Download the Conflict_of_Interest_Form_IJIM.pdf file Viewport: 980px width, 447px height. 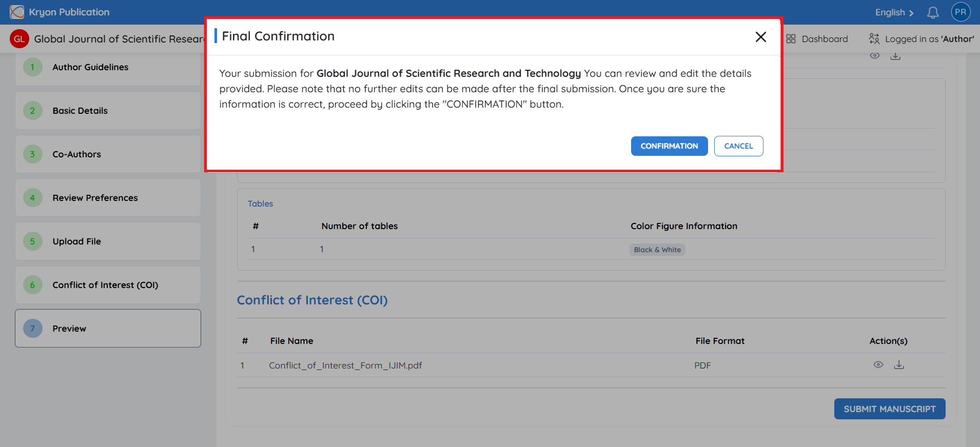click(899, 364)
